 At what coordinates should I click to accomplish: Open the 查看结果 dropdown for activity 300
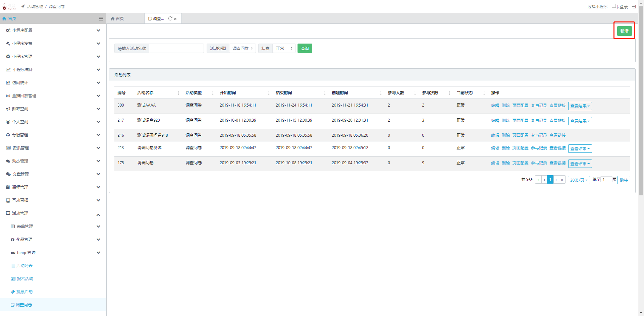(580, 106)
